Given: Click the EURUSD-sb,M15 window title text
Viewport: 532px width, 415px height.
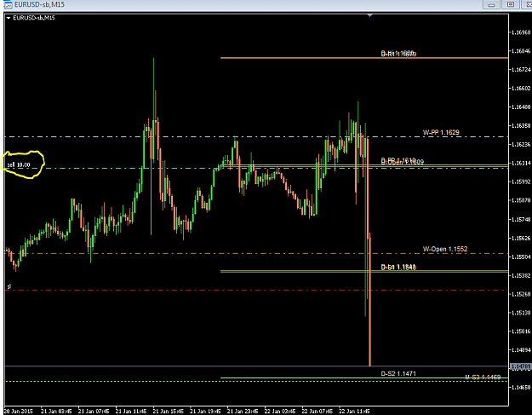Looking at the screenshot, I should [x=39, y=5].
